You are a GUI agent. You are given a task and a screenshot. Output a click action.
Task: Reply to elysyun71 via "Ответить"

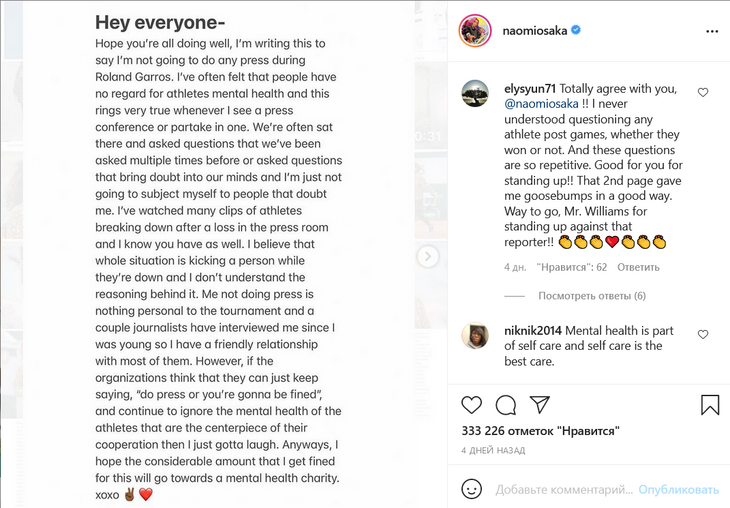coord(638,268)
